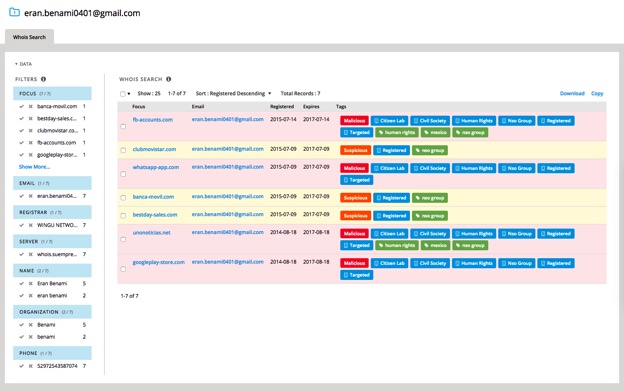
Task: Open the unonoticias.net focus link
Action: 152,232
